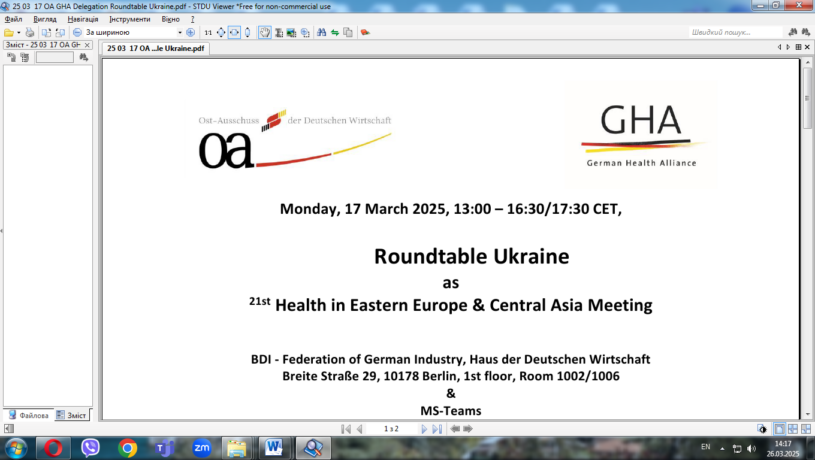Viewport: 815px width, 460px height.
Task: Open the zoom mode 'За шириною' dropdown
Action: click(x=180, y=32)
